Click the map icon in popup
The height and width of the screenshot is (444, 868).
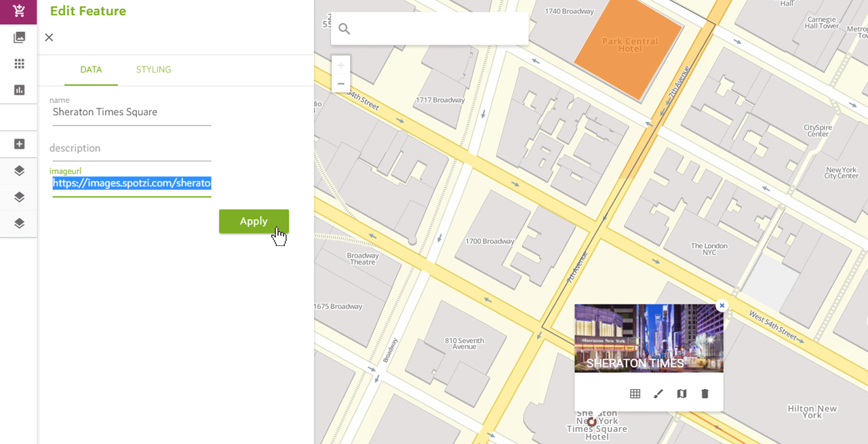682,394
